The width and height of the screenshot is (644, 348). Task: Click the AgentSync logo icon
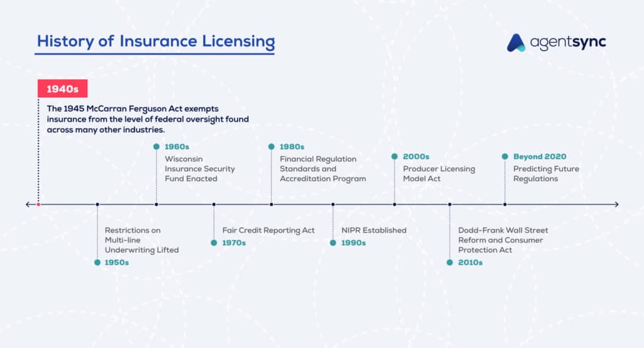pyautogui.click(x=516, y=42)
